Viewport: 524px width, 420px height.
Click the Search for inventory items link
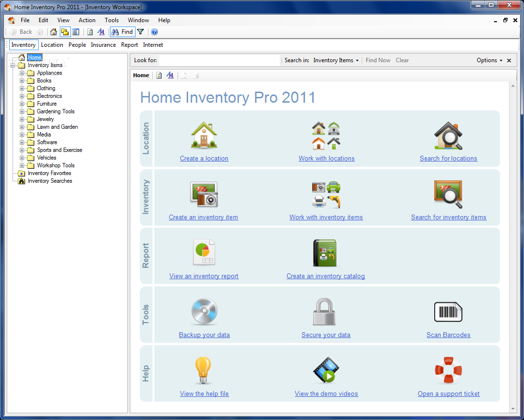[x=449, y=217]
